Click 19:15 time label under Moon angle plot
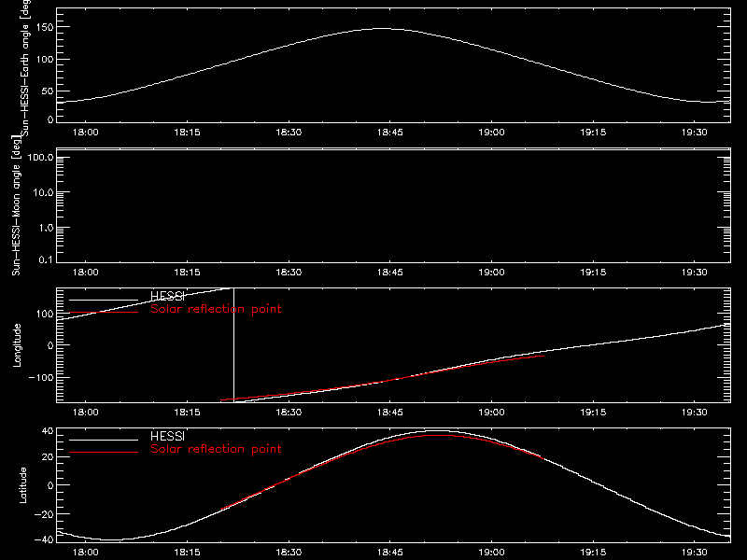This screenshot has width=747, height=560. pos(593,273)
